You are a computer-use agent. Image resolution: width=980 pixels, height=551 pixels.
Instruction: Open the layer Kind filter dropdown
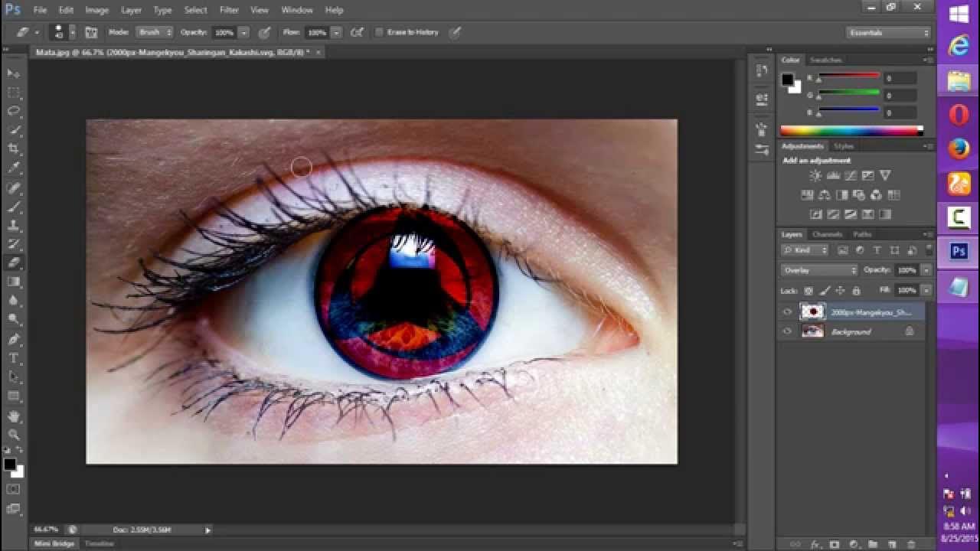pos(805,250)
